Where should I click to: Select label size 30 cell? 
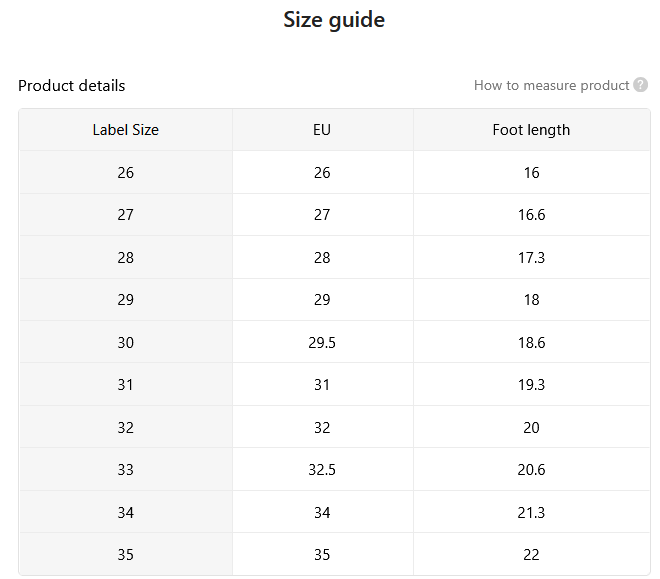coord(125,343)
